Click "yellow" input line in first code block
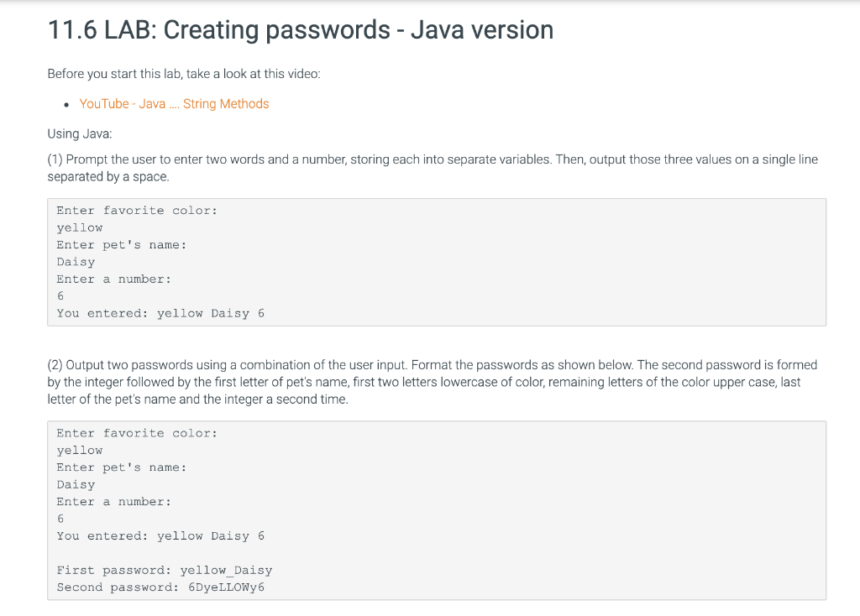 click(80, 227)
